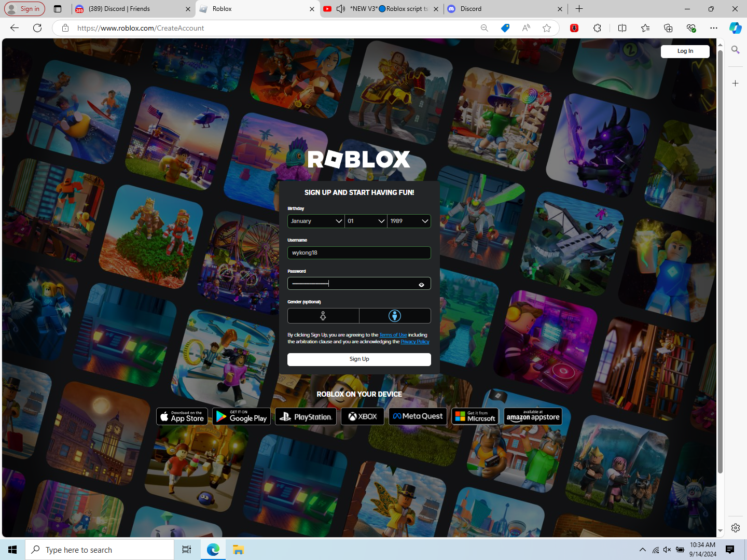Viewport: 747px width, 560px height.
Task: Click the browser back arrow
Action: (x=15, y=28)
